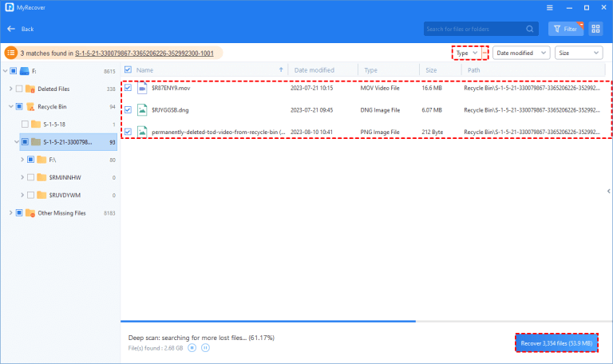
Task: Check the S-1-5-18 folder checkbox
Action: click(x=25, y=124)
